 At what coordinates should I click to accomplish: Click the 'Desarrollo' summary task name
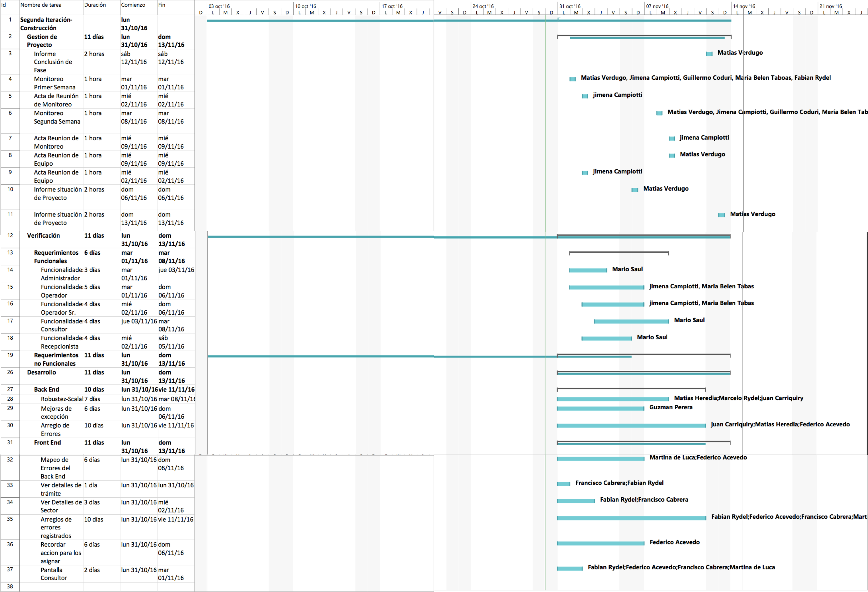[42, 372]
